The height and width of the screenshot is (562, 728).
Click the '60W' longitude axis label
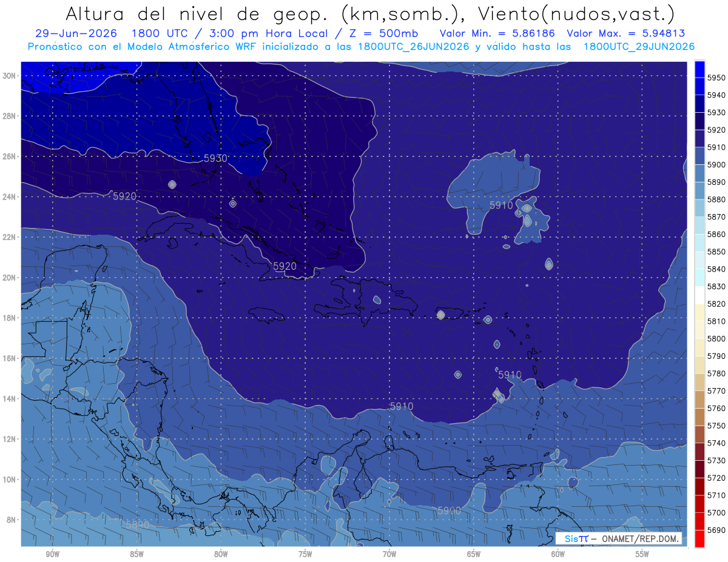(x=558, y=554)
